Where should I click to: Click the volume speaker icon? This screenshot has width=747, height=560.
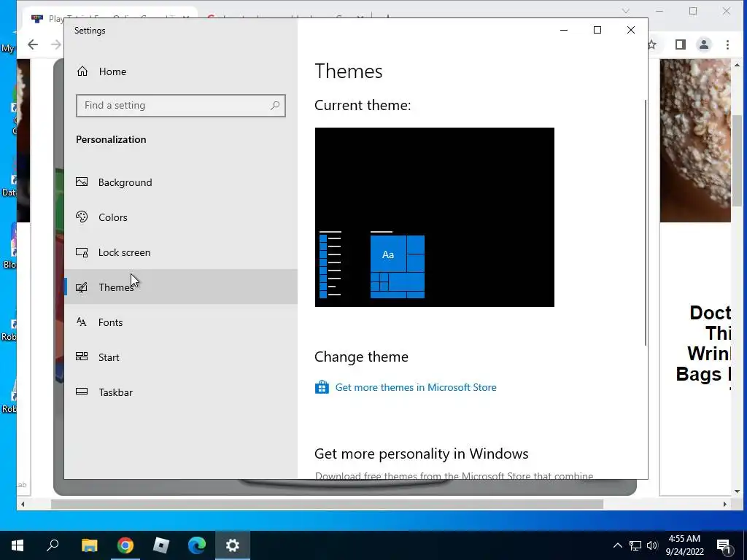[652, 545]
